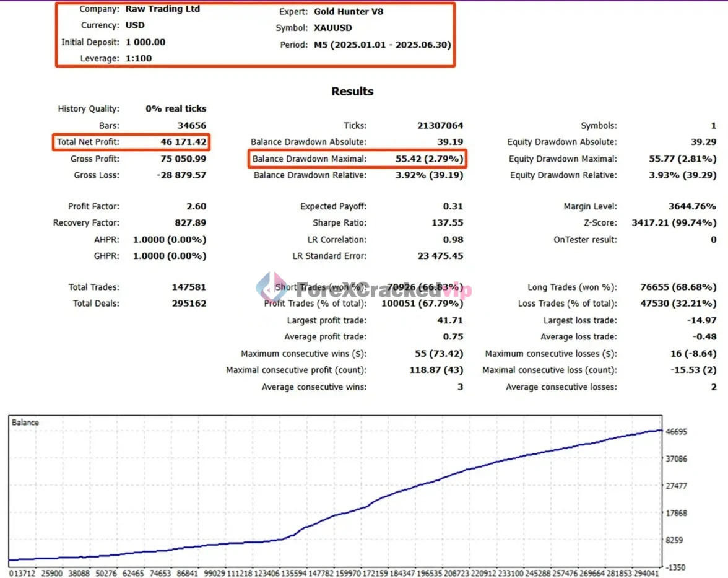
Task: Click the Balance label in the chart
Action: [25, 423]
